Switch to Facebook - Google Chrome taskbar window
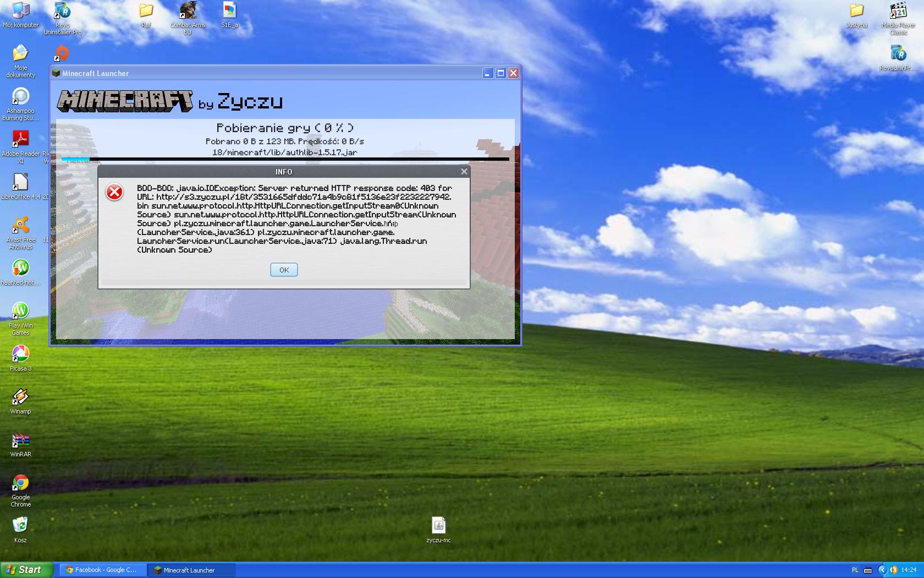924x578 pixels. click(102, 570)
